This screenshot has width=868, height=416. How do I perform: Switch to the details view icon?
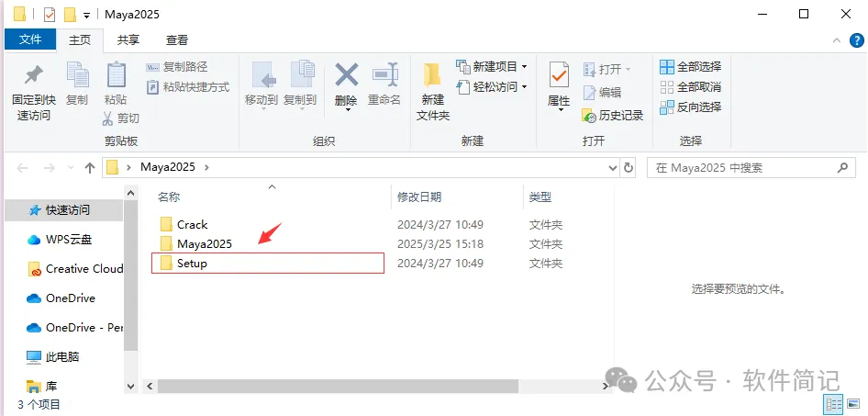pyautogui.click(x=834, y=403)
